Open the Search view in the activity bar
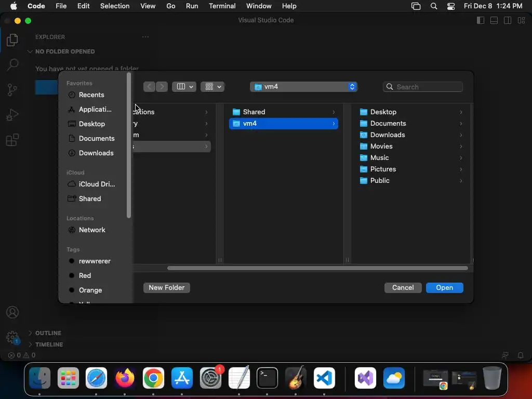Image resolution: width=532 pixels, height=399 pixels. point(12,65)
